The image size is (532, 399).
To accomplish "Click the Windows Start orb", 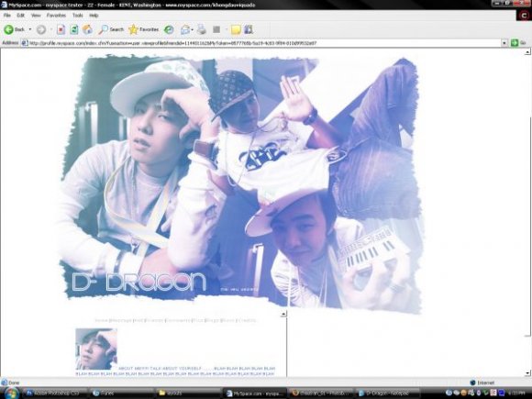I will click(11, 393).
